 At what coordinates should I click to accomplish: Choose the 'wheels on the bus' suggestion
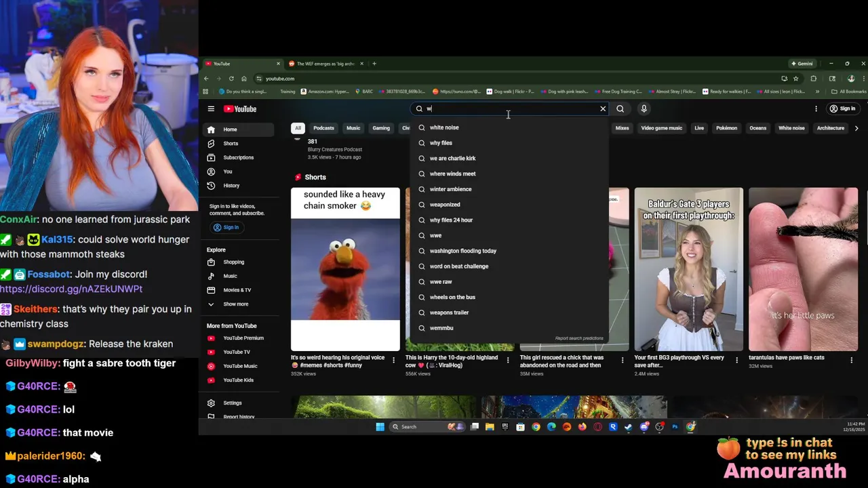509,297
